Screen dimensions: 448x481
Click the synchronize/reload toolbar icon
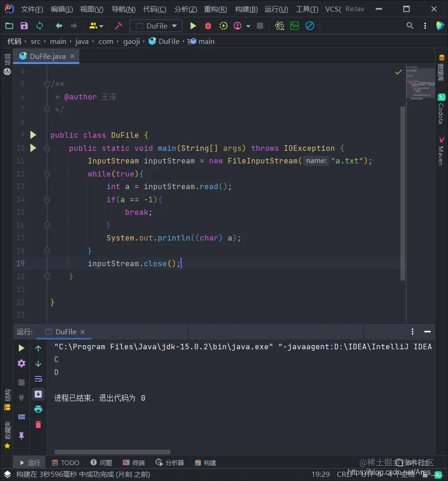pyautogui.click(x=40, y=26)
